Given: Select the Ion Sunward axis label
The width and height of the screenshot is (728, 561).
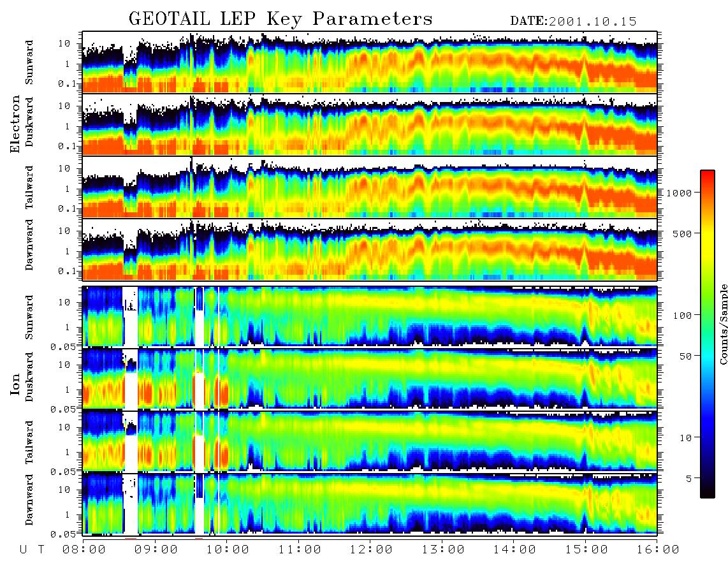Looking at the screenshot, I should pos(29,317).
